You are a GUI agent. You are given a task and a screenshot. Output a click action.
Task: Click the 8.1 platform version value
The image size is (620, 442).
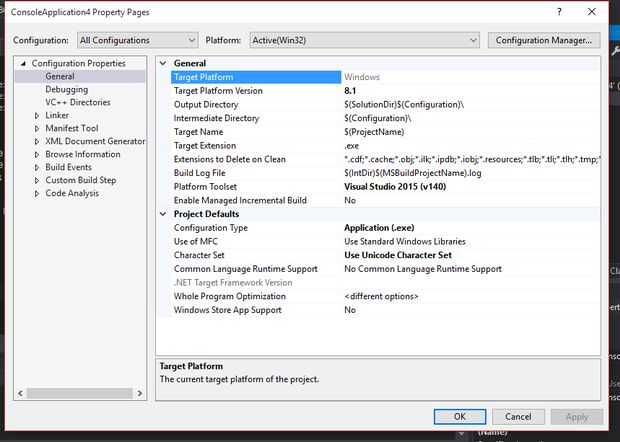pos(350,91)
